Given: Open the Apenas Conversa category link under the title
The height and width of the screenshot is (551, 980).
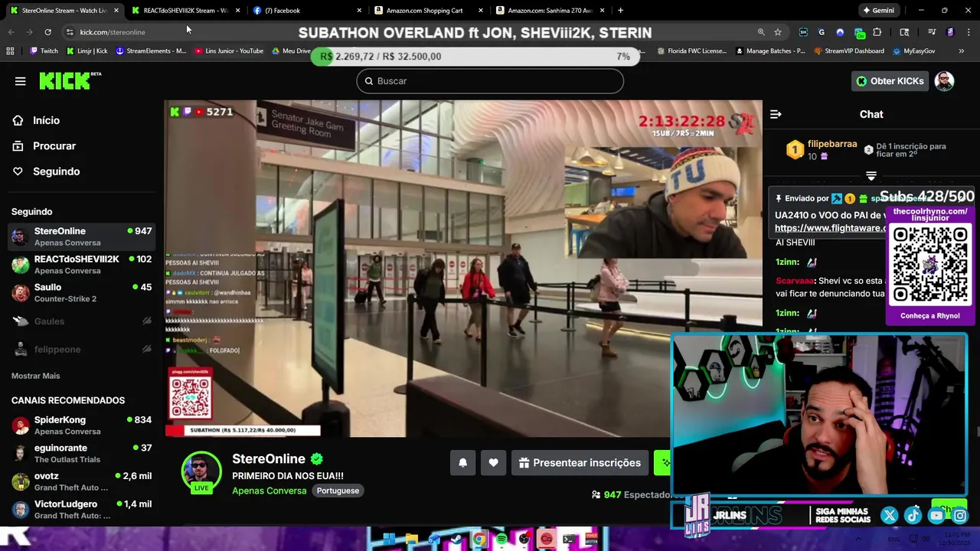Looking at the screenshot, I should [x=269, y=491].
